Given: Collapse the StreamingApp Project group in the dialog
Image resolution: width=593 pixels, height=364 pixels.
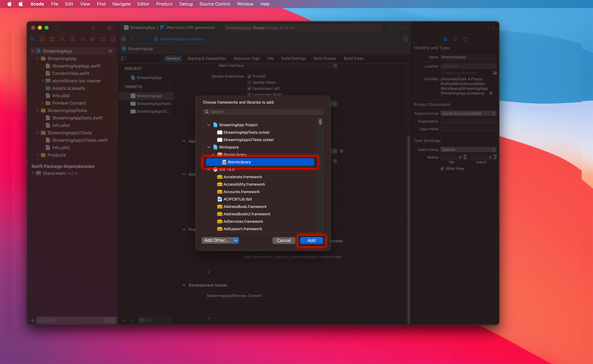Looking at the screenshot, I should click(x=209, y=125).
